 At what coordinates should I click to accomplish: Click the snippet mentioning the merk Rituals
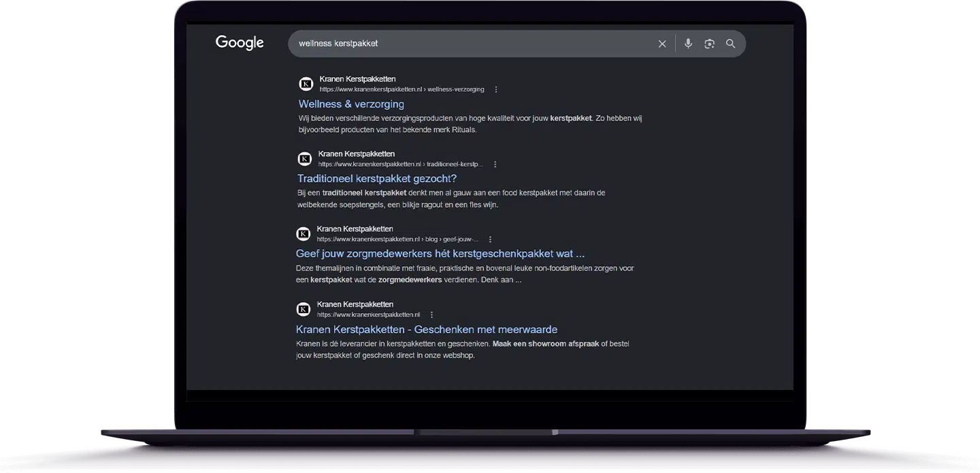point(470,124)
